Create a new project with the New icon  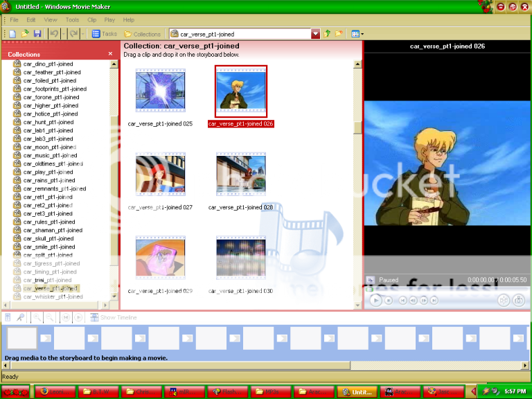12,34
